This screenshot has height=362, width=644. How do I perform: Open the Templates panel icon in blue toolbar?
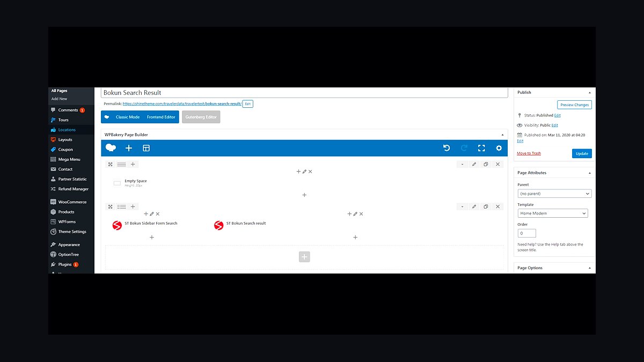tap(146, 148)
